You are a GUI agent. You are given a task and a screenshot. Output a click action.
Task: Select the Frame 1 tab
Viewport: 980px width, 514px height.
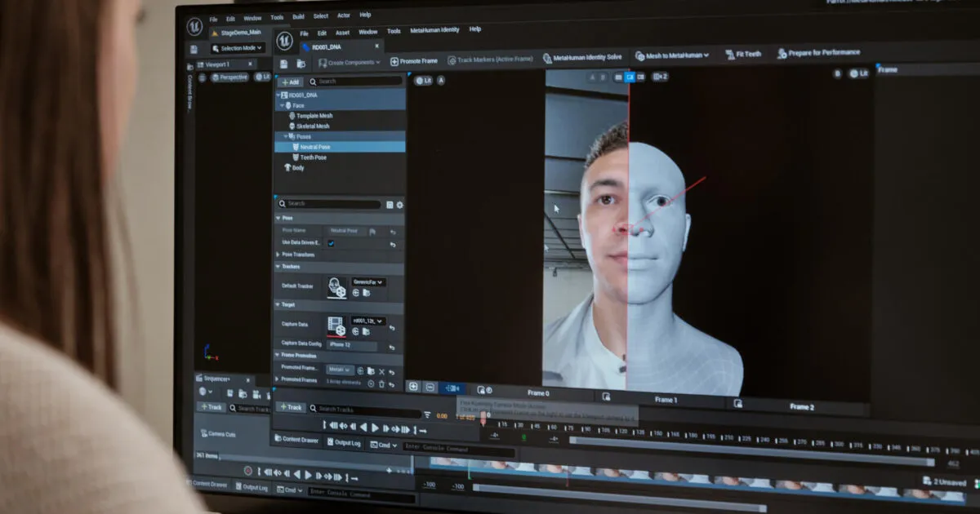point(665,400)
